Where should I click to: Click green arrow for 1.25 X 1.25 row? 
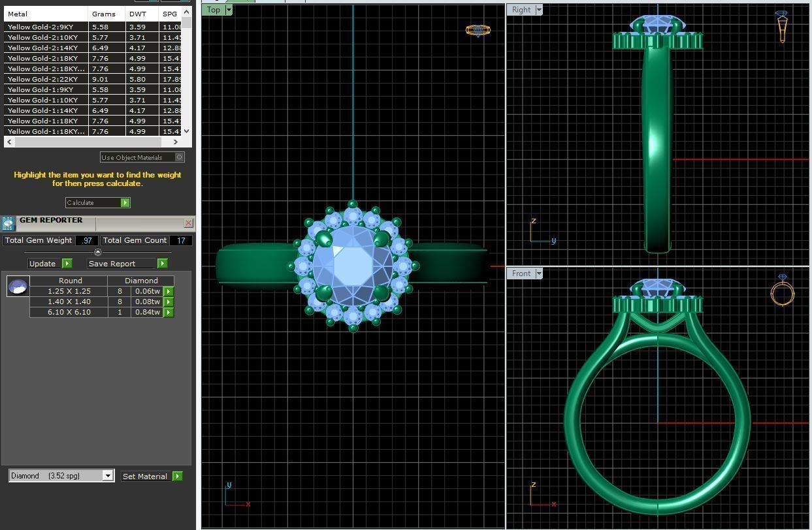169,291
